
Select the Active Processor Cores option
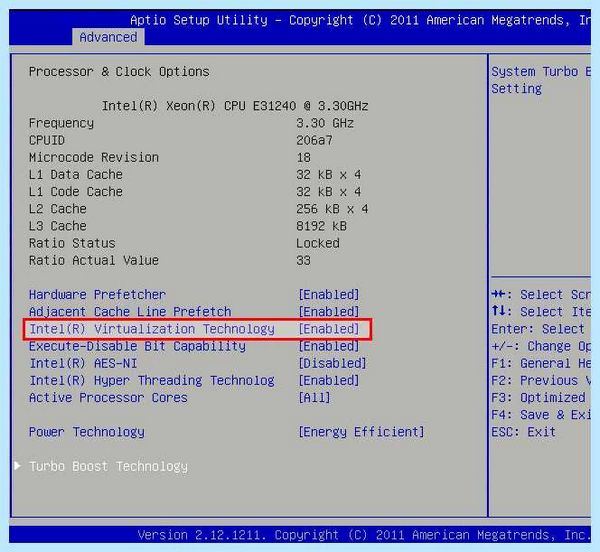[108, 397]
